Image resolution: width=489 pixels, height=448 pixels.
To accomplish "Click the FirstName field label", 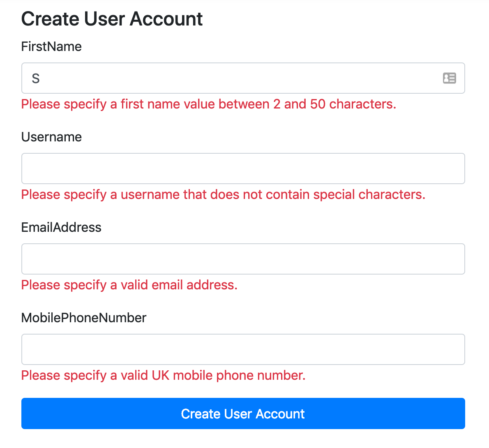I will point(51,46).
